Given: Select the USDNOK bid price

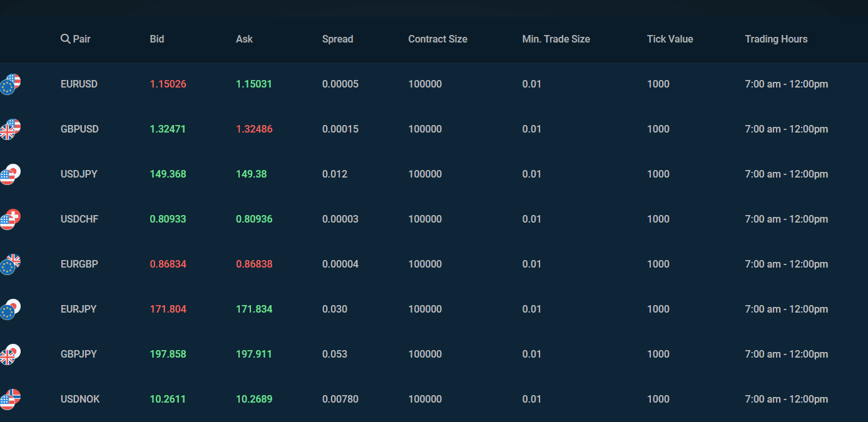Looking at the screenshot, I should coord(168,399).
